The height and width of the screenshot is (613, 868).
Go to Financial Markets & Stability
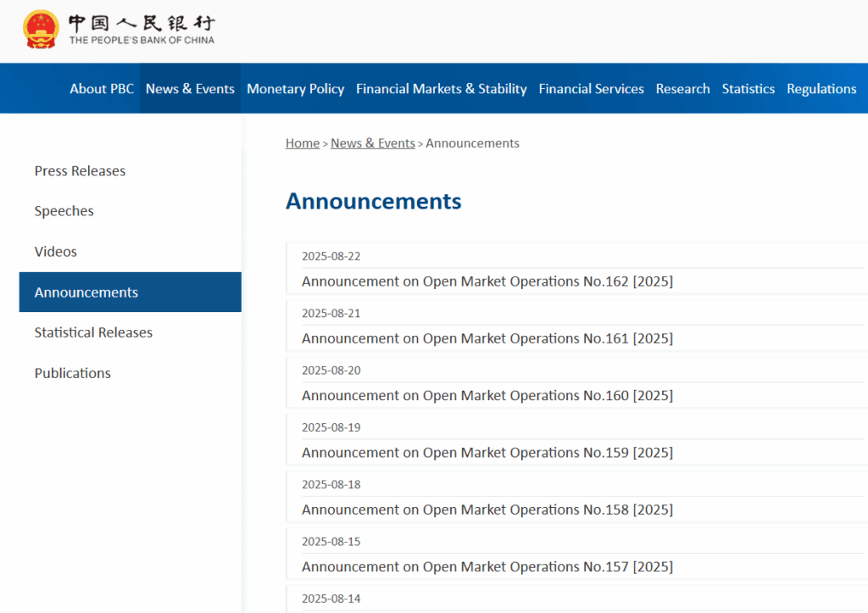pos(441,88)
